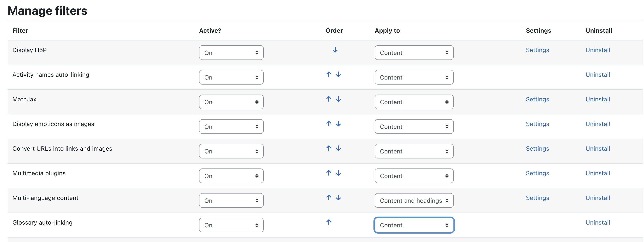The height and width of the screenshot is (242, 644).
Task: Open Settings for Multimedia plugins
Action: coord(537,173)
